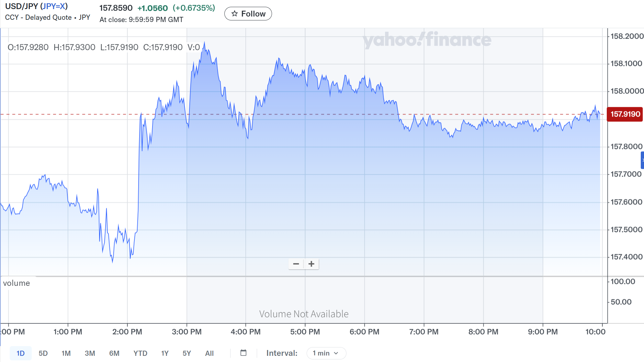Expand the blue side panel arrow
644x362 pixels.
tap(642, 160)
